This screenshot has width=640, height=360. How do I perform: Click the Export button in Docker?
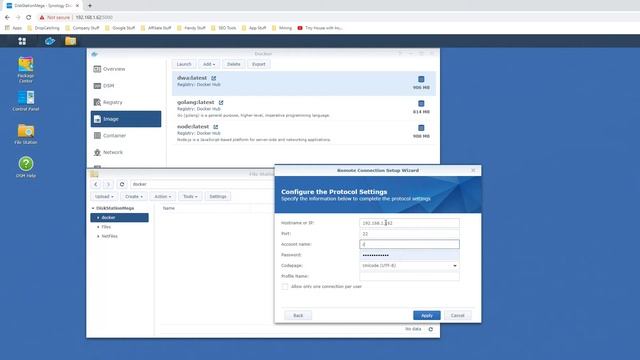tap(258, 64)
